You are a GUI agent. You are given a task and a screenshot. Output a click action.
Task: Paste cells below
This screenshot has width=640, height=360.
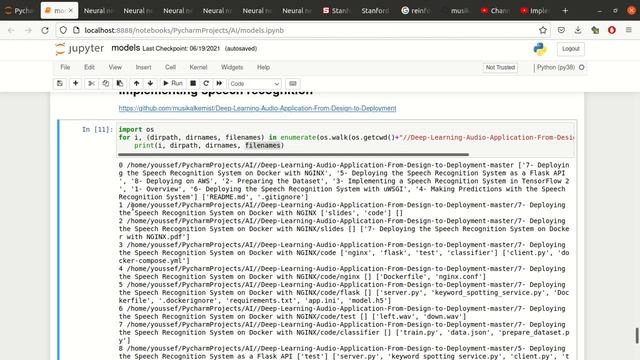point(120,83)
